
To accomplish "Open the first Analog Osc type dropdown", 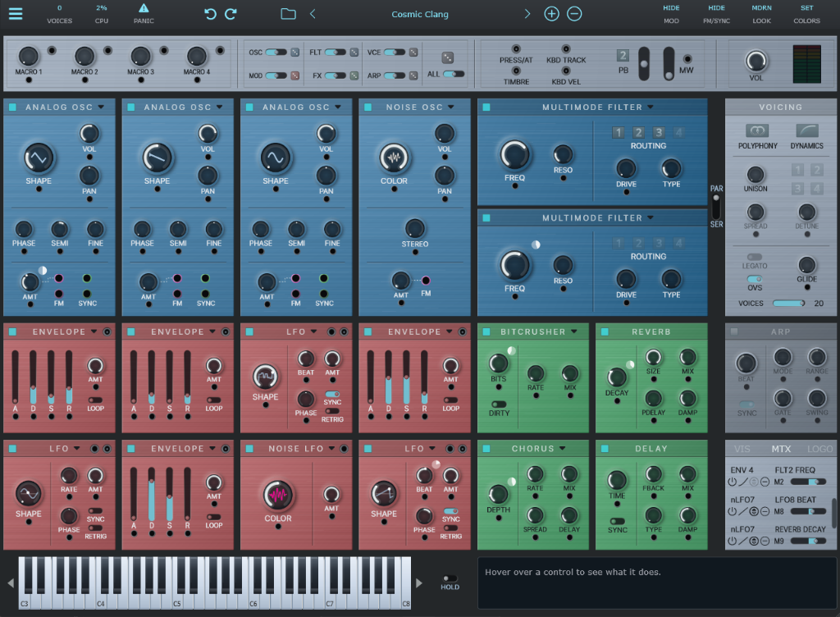I will point(101,107).
